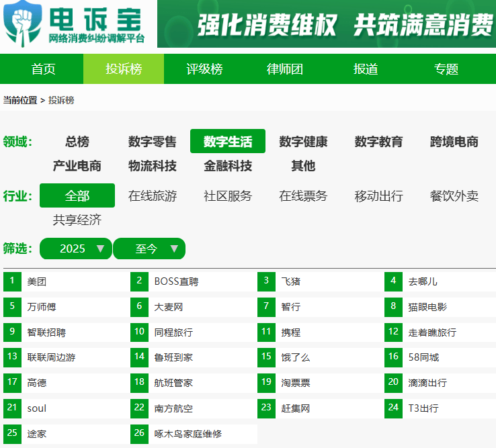Select the 数字生活 domain filter
The image size is (496, 448).
point(228,141)
